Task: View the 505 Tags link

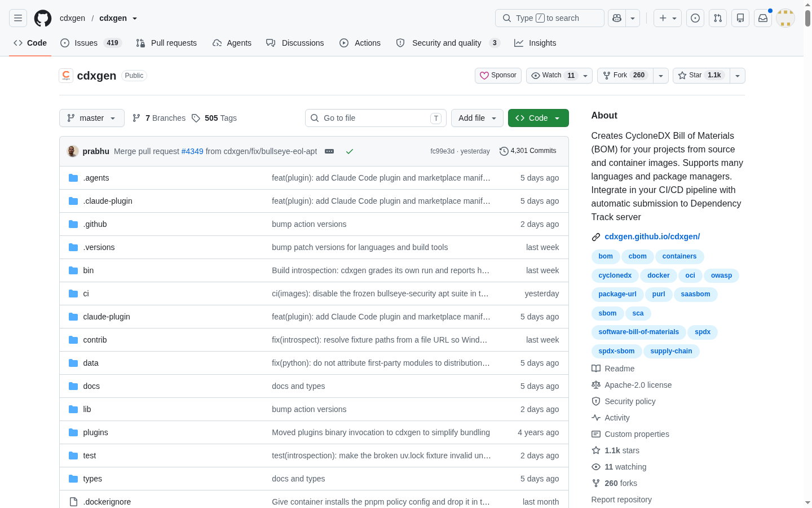Action: pyautogui.click(x=214, y=118)
